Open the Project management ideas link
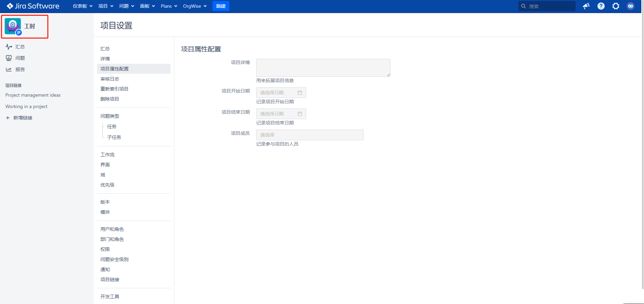 point(33,95)
